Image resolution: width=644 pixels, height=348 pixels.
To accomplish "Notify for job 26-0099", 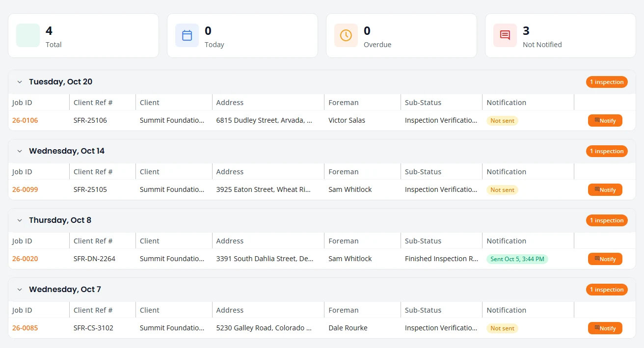I will (605, 189).
